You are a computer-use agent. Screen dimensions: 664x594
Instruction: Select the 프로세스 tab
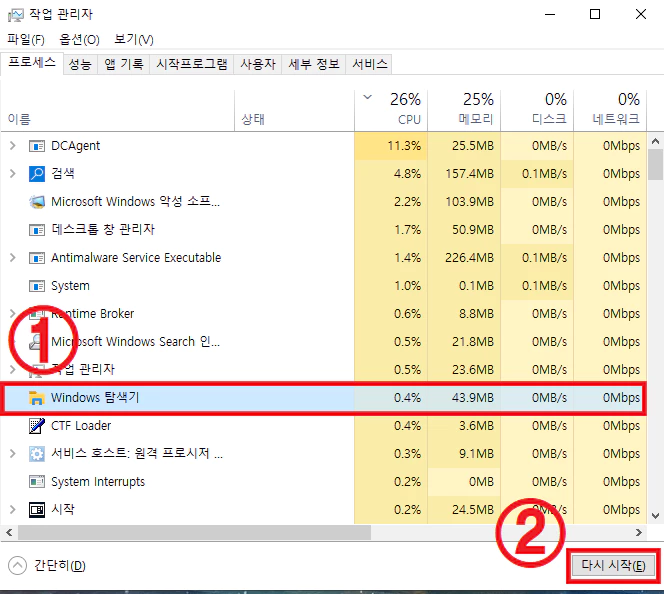click(32, 64)
